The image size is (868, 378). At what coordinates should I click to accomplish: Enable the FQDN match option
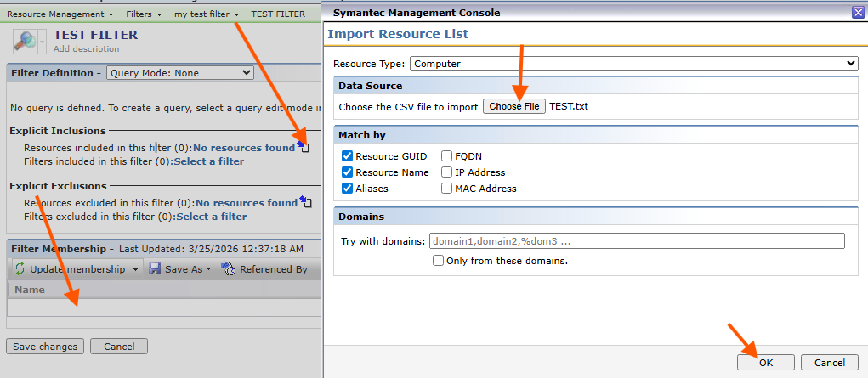pyautogui.click(x=446, y=156)
